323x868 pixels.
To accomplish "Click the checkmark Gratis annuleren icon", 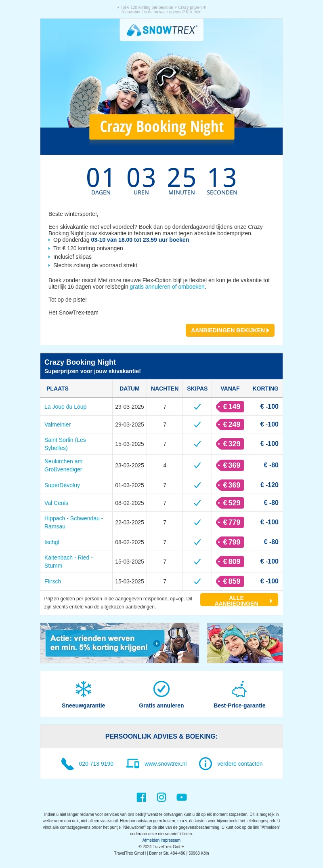I will [161, 689].
